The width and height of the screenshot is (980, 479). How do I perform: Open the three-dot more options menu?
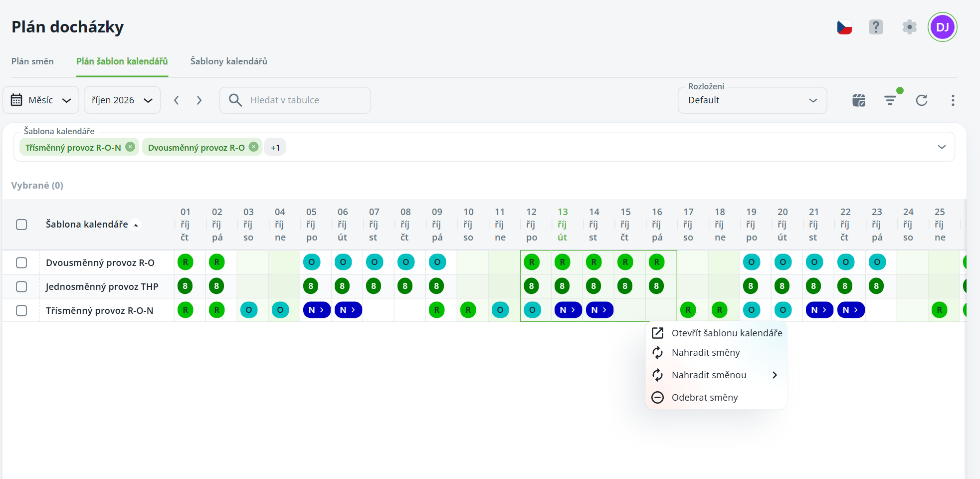(x=953, y=100)
